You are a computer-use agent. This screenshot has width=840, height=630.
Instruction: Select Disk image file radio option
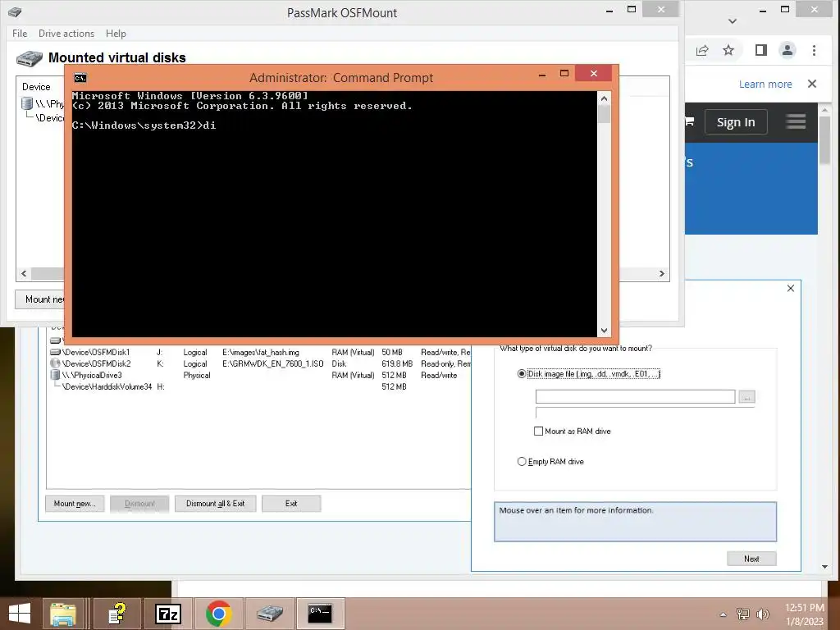click(x=521, y=374)
